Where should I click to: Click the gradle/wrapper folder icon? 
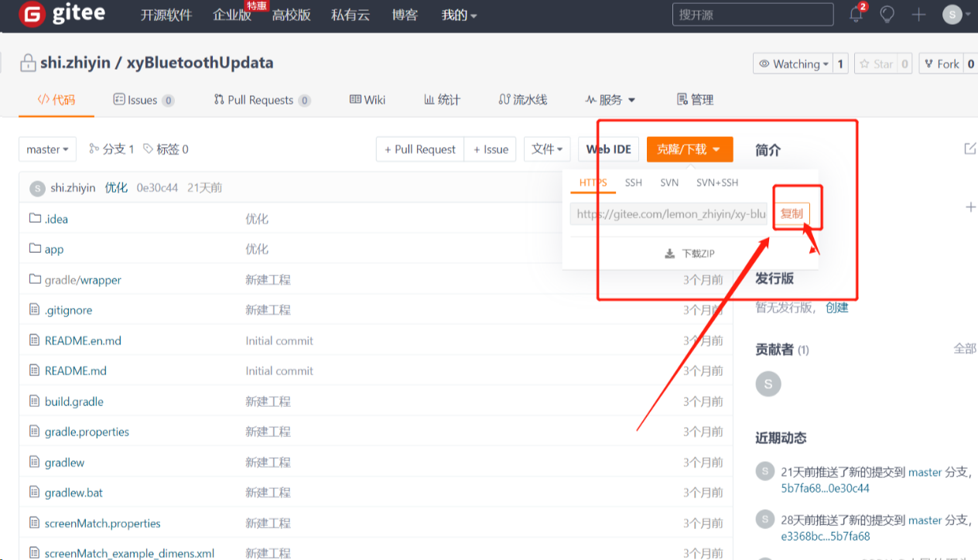click(x=35, y=279)
